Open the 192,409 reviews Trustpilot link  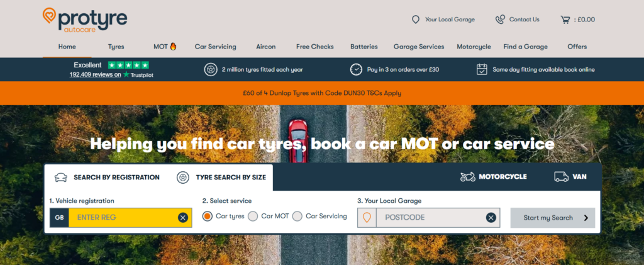click(96, 75)
